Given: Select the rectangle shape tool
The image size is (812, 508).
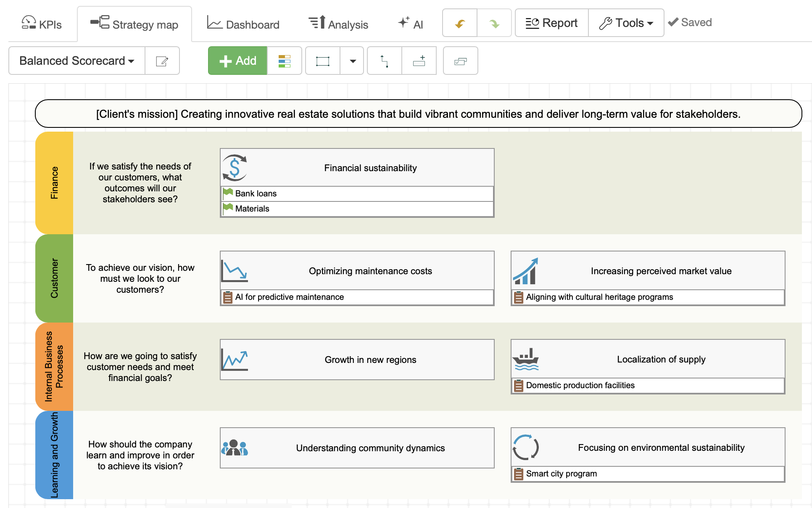Looking at the screenshot, I should [x=323, y=61].
